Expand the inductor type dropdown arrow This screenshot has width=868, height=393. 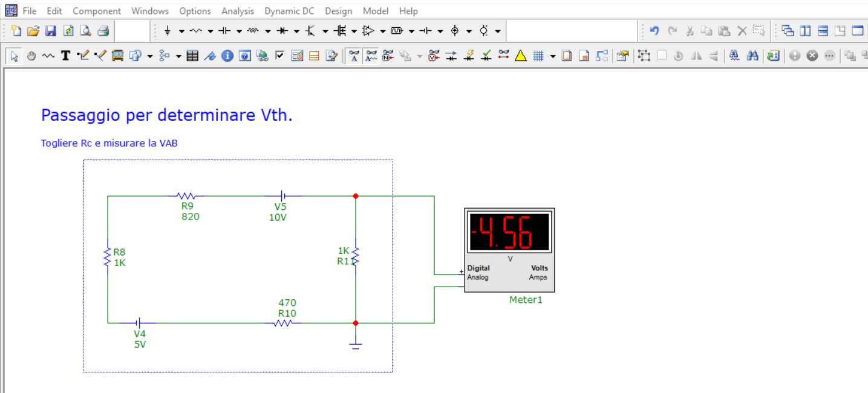[x=268, y=31]
